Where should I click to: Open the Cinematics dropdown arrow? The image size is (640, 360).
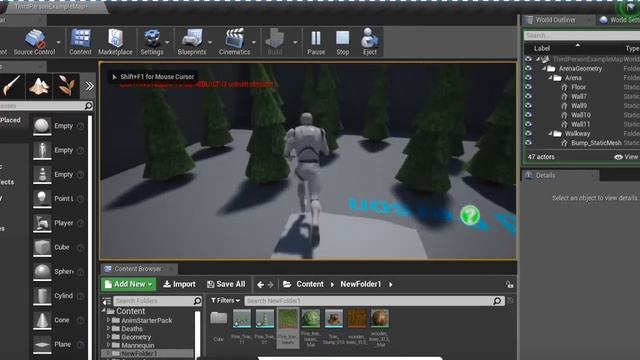pos(253,42)
